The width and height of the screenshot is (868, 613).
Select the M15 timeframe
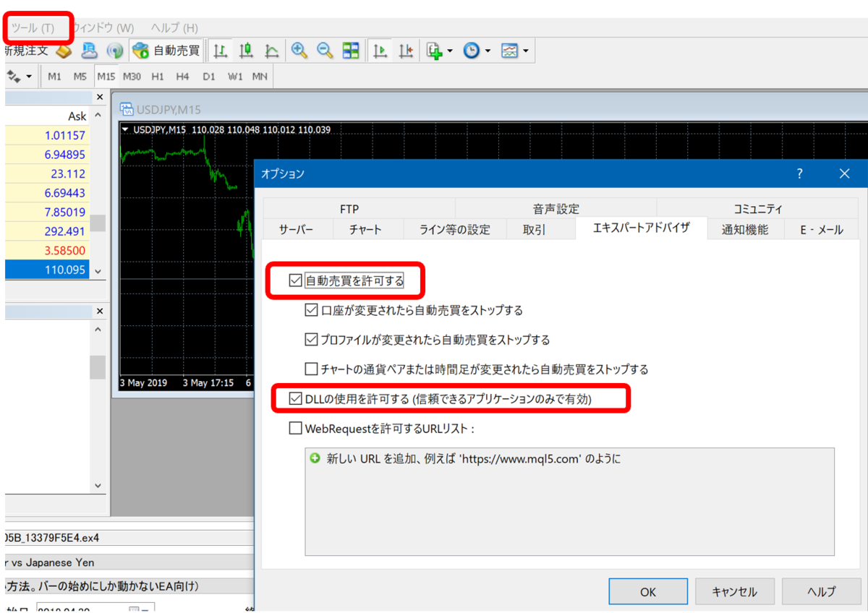(x=106, y=77)
